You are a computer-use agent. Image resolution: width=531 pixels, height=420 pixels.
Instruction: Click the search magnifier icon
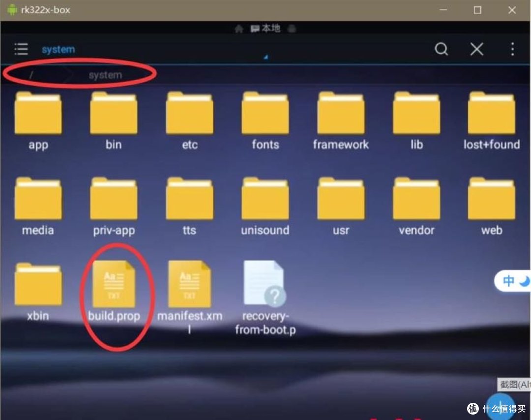[x=441, y=49]
